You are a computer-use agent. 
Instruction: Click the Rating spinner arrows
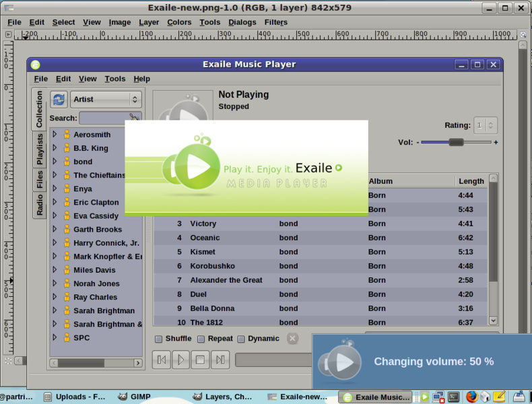tap(490, 125)
